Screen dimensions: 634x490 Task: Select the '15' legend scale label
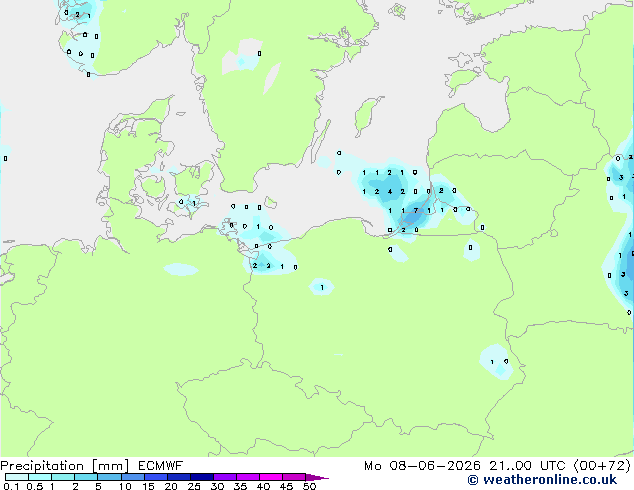(x=148, y=486)
